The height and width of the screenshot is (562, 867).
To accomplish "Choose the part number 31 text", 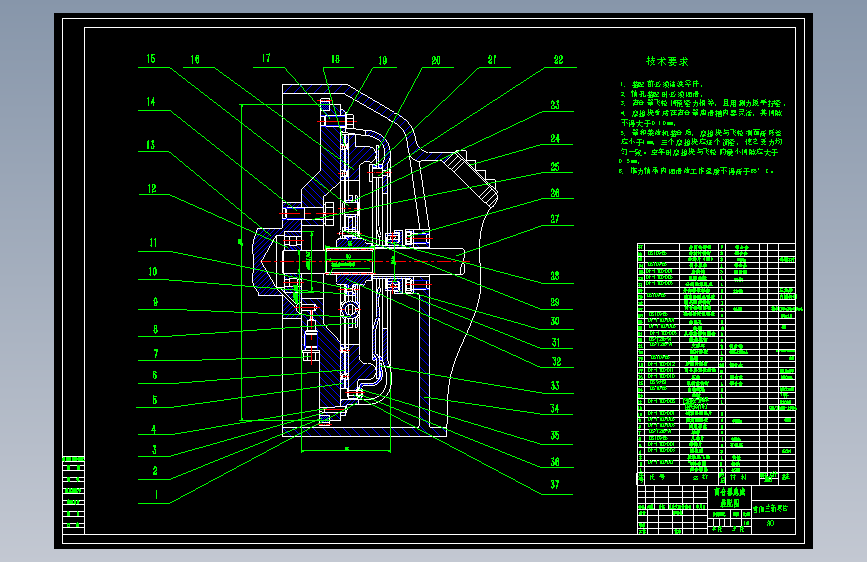I will point(556,342).
